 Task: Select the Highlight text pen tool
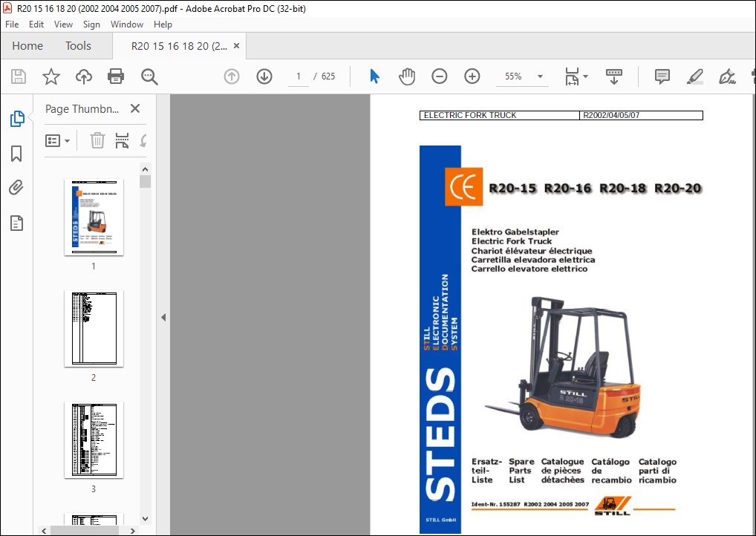[x=695, y=76]
